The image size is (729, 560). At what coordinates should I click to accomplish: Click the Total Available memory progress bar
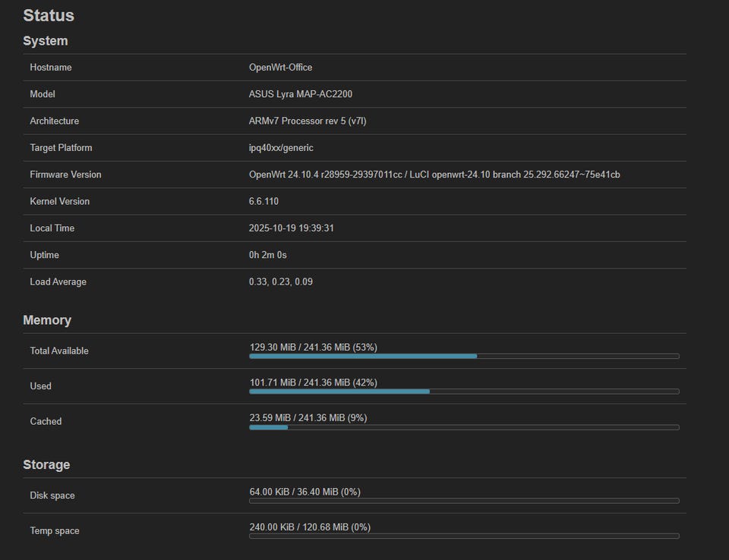click(464, 356)
